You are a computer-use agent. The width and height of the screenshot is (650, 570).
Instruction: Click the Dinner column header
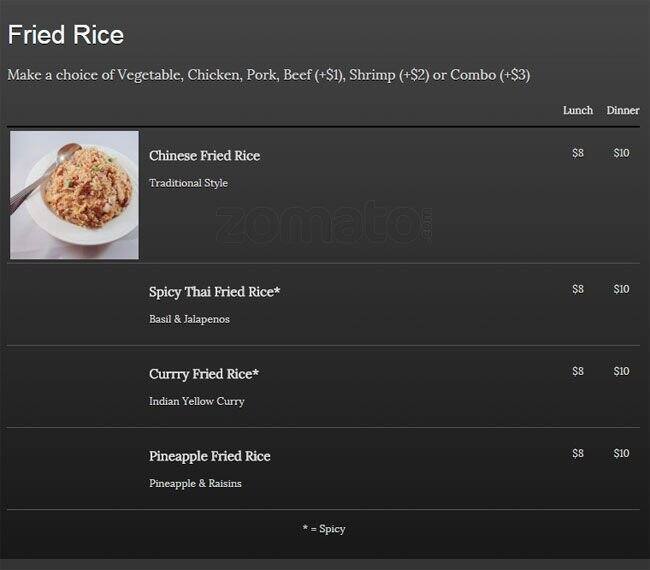point(622,111)
